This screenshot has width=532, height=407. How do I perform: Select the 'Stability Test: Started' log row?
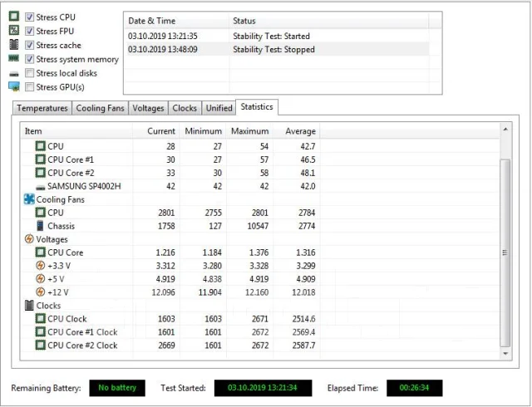[x=277, y=36]
